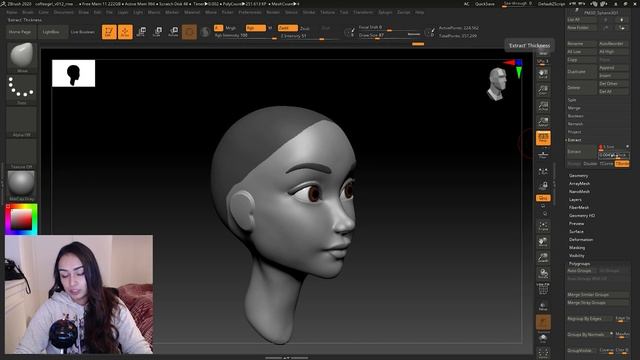Image resolution: width=640 pixels, height=360 pixels.
Task: Toggle the Local symmetry button
Action: (543, 172)
